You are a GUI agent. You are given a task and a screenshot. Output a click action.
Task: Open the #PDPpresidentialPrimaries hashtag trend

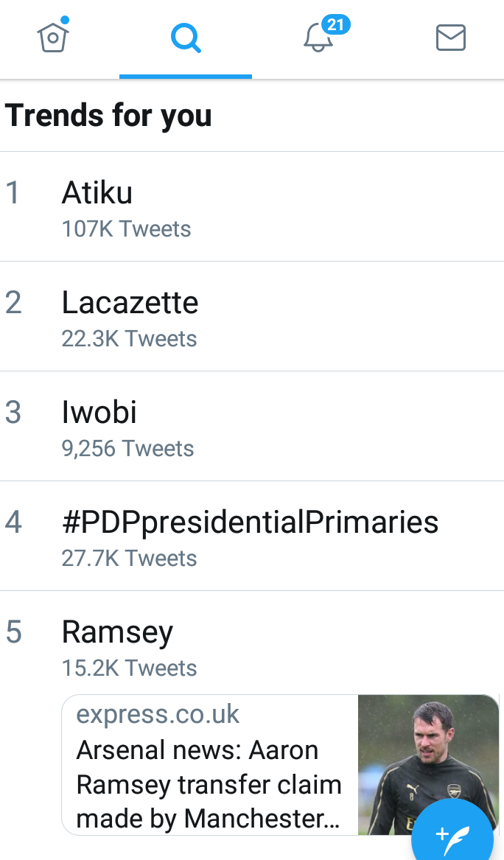(x=250, y=522)
